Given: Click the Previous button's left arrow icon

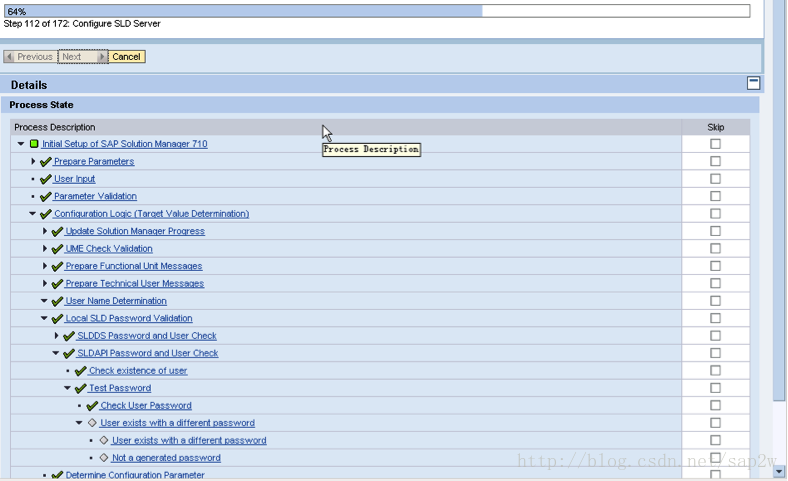Looking at the screenshot, I should point(10,57).
